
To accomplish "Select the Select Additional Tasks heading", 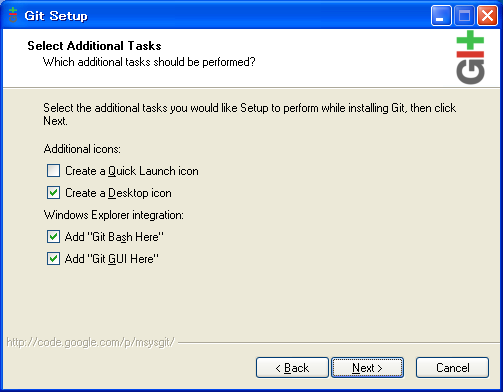I will (94, 46).
